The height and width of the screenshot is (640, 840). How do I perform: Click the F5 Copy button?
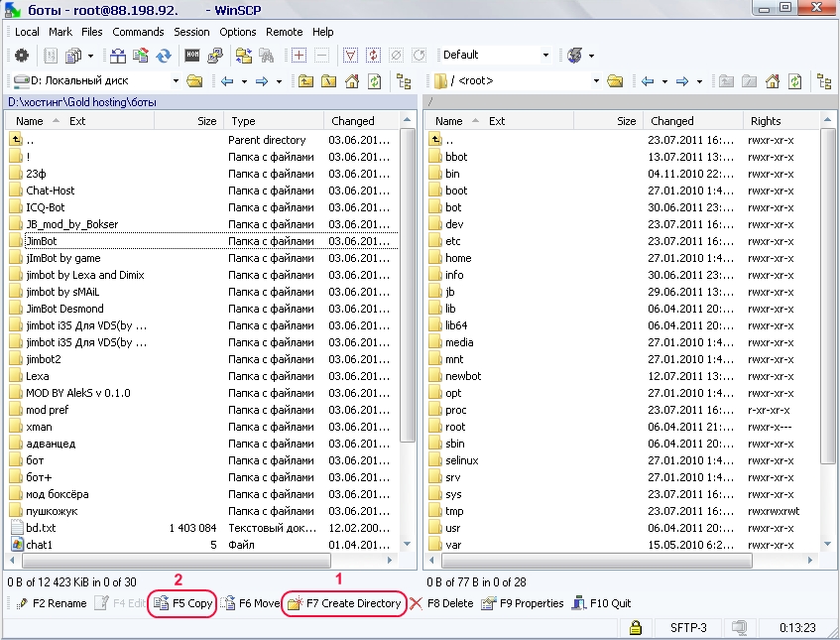(x=182, y=603)
